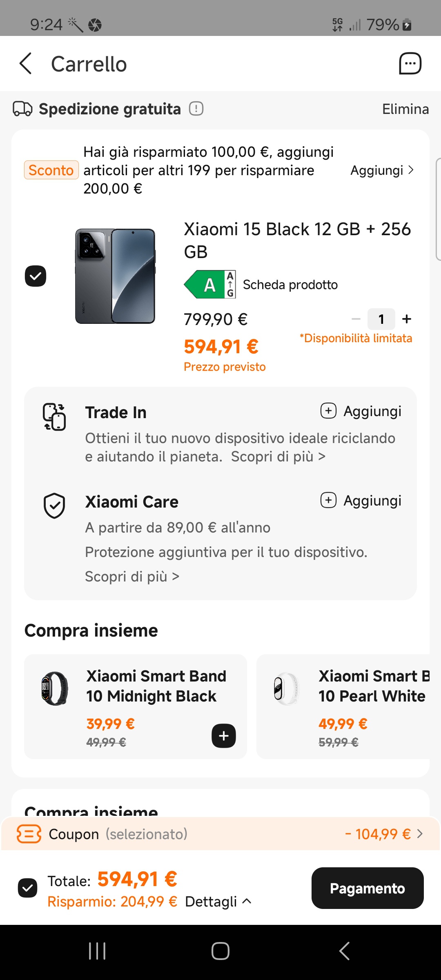The image size is (441, 980).
Task: Add Xiaomi Care with plus icon
Action: [x=328, y=500]
